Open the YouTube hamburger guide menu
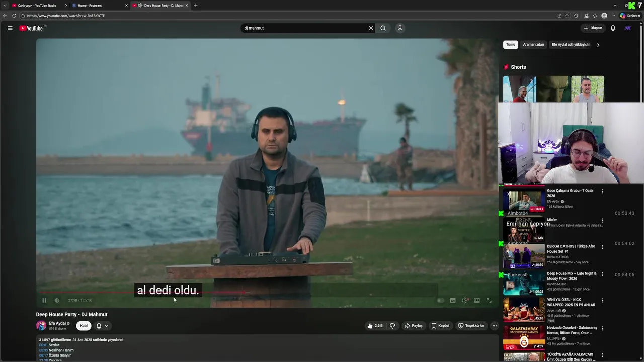Image resolution: width=644 pixels, height=362 pixels. [10, 28]
